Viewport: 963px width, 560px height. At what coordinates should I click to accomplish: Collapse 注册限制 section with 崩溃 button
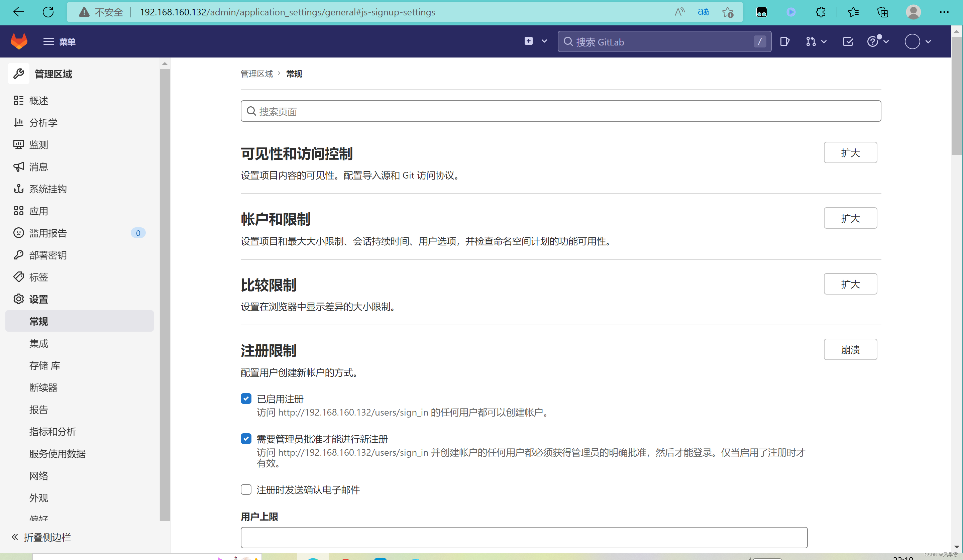pyautogui.click(x=850, y=349)
